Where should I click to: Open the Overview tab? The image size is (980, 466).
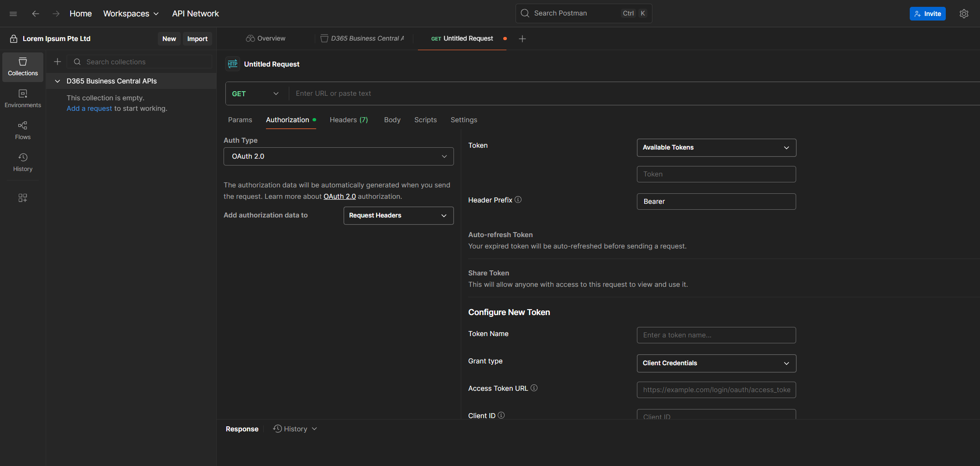pos(266,39)
